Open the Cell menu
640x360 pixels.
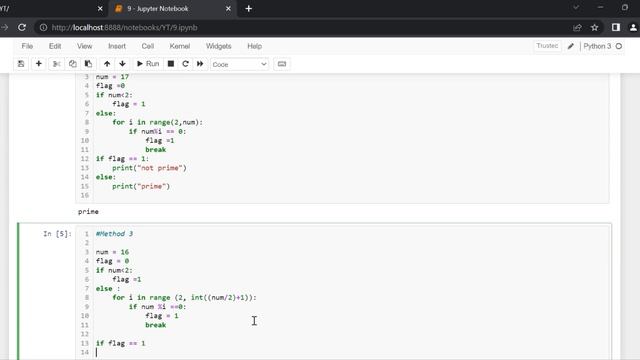pos(148,46)
